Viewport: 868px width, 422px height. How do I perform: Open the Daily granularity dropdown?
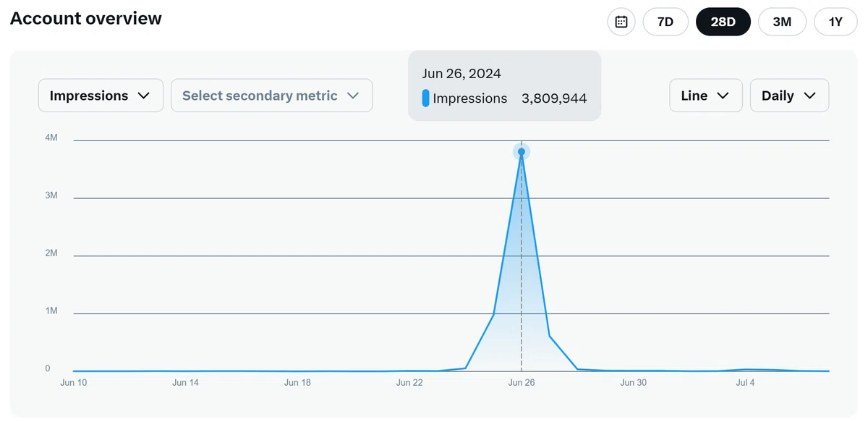point(790,96)
